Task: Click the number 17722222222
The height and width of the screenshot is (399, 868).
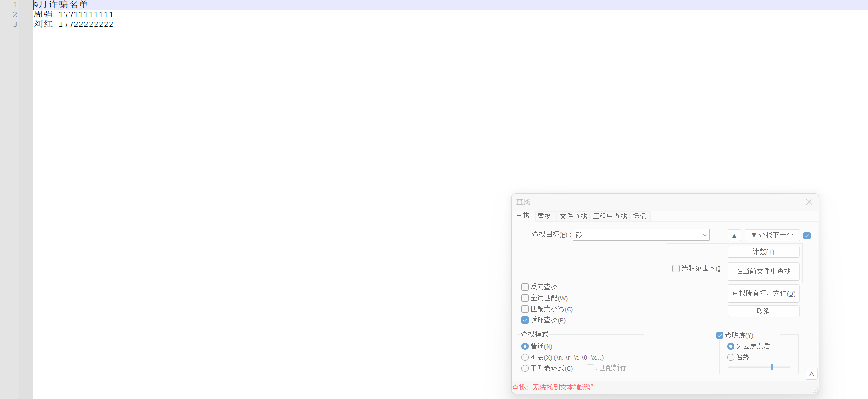Action: tap(86, 24)
